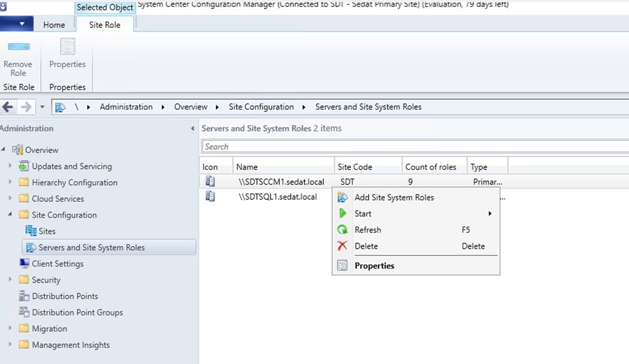Image resolution: width=629 pixels, height=364 pixels.
Task: Expand the Migration node
Action: (10, 328)
